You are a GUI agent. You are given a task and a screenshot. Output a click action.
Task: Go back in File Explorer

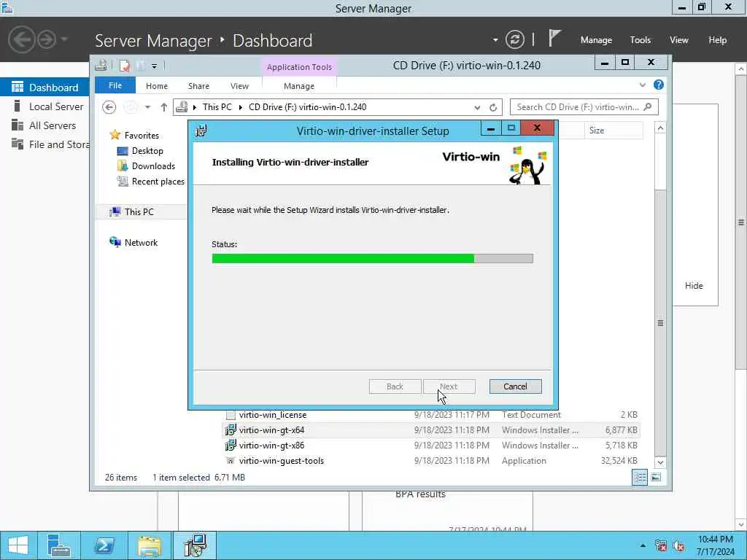click(x=109, y=107)
